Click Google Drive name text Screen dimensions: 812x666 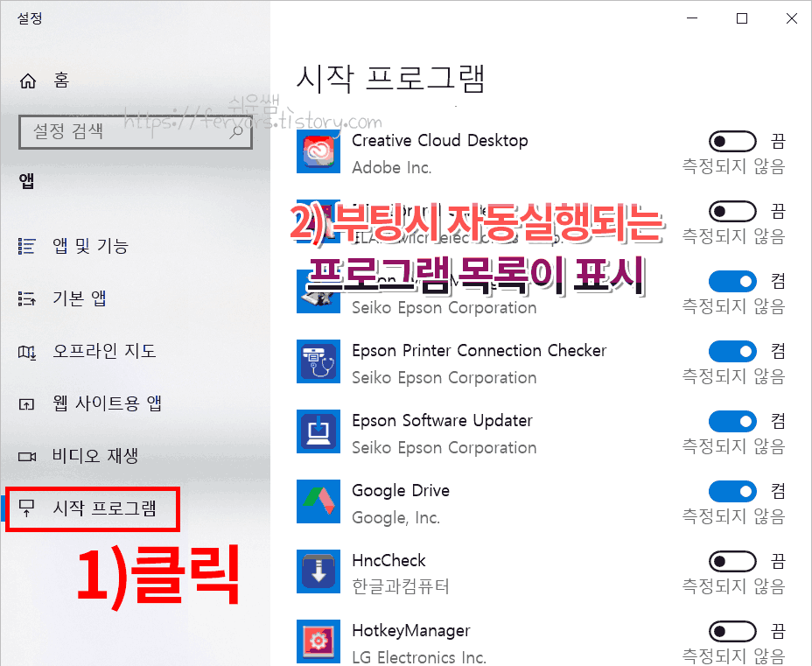401,490
